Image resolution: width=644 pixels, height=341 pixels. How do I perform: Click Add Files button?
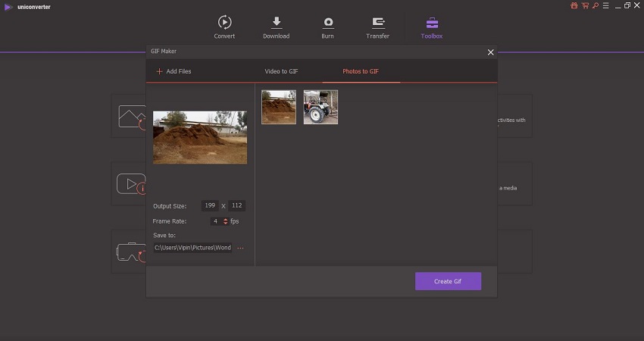click(x=174, y=71)
